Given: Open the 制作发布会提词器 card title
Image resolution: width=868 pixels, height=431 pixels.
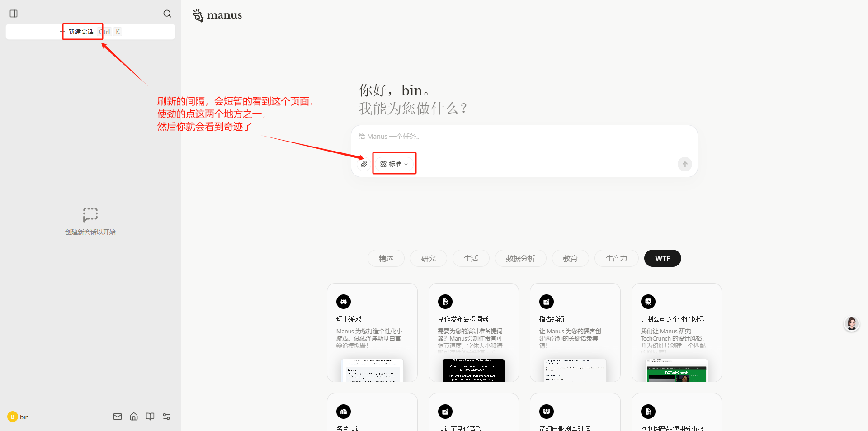Looking at the screenshot, I should [463, 319].
